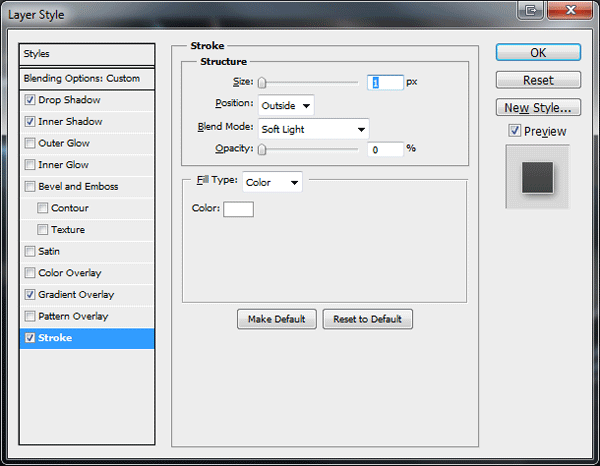Screen dimensions: 600x466
Task: Open the white stroke Color swatch
Action: click(238, 209)
